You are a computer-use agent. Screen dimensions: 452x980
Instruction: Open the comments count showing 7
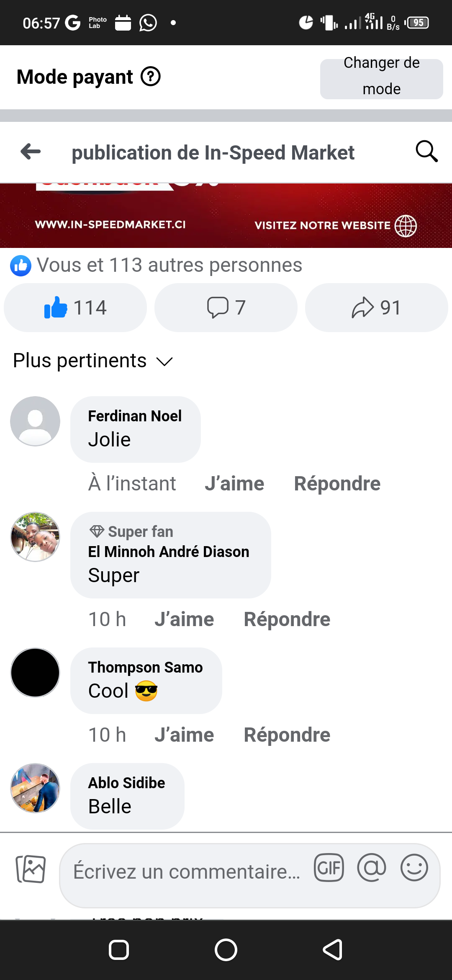pos(226,308)
